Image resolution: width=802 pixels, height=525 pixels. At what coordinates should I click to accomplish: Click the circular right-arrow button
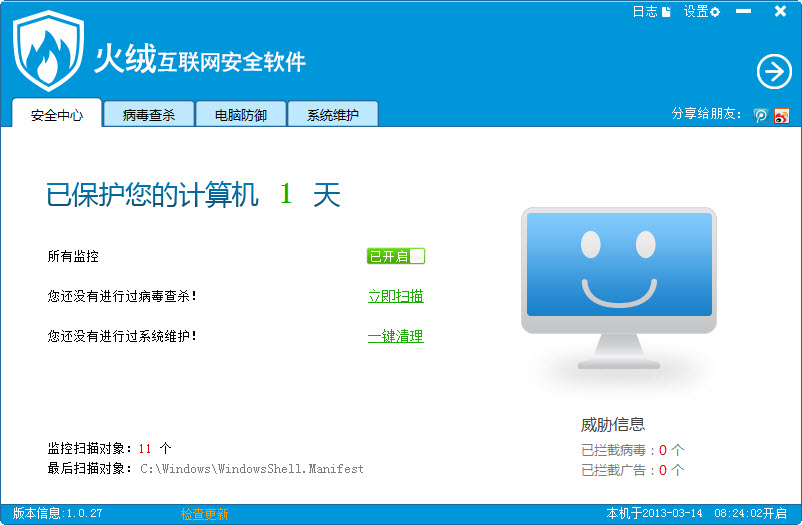pos(774,72)
